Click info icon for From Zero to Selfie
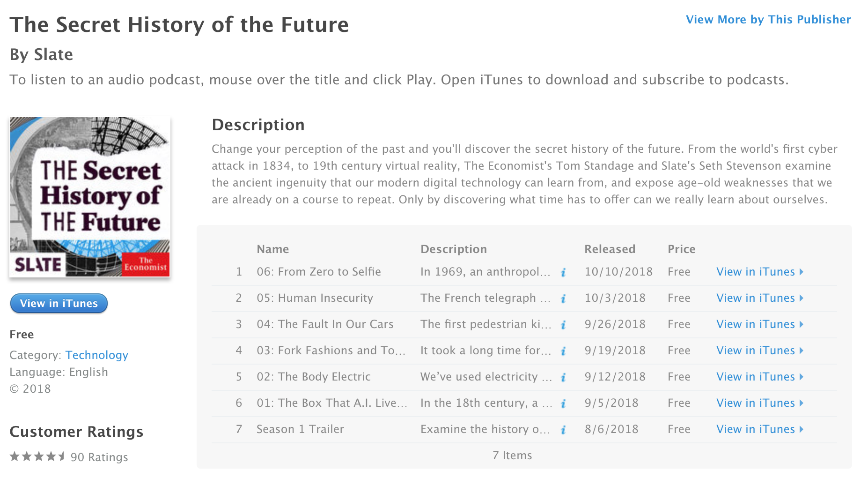Image resolution: width=868 pixels, height=478 pixels. coord(563,272)
